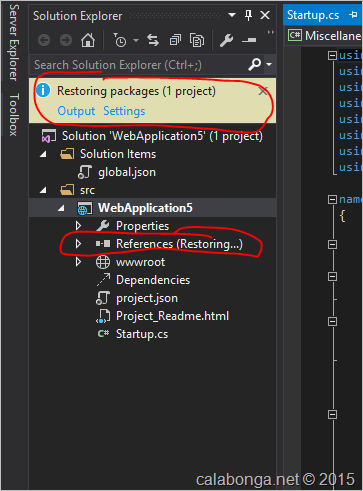Collapse the WebApplication5 project node
This screenshot has width=363, height=491.
coord(61,208)
